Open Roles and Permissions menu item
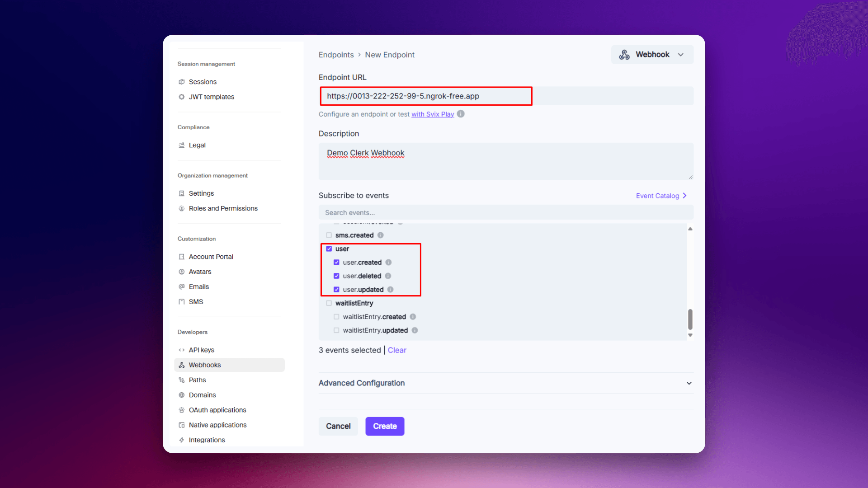 (x=223, y=208)
